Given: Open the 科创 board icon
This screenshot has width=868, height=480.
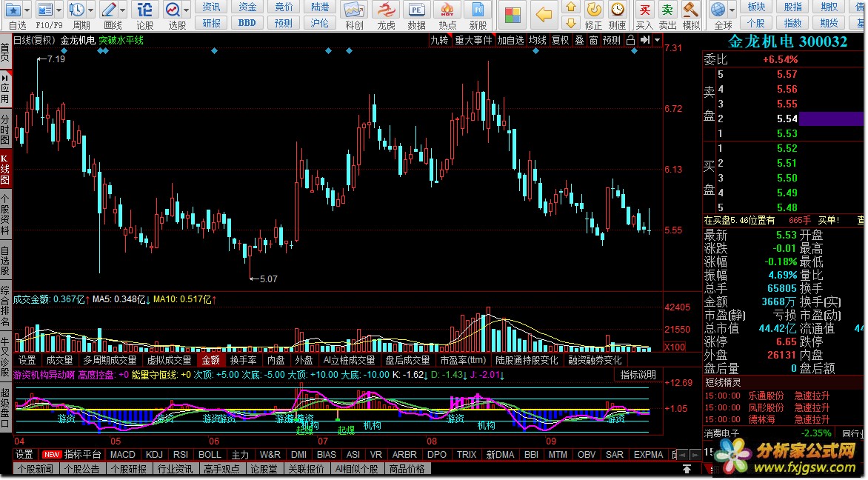Looking at the screenshot, I should click(354, 10).
